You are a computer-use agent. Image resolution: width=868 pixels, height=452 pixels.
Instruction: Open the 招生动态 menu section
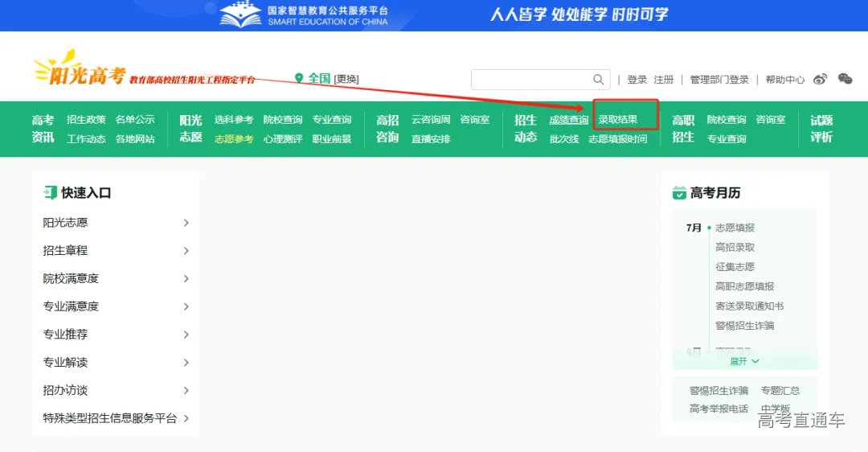pos(526,129)
